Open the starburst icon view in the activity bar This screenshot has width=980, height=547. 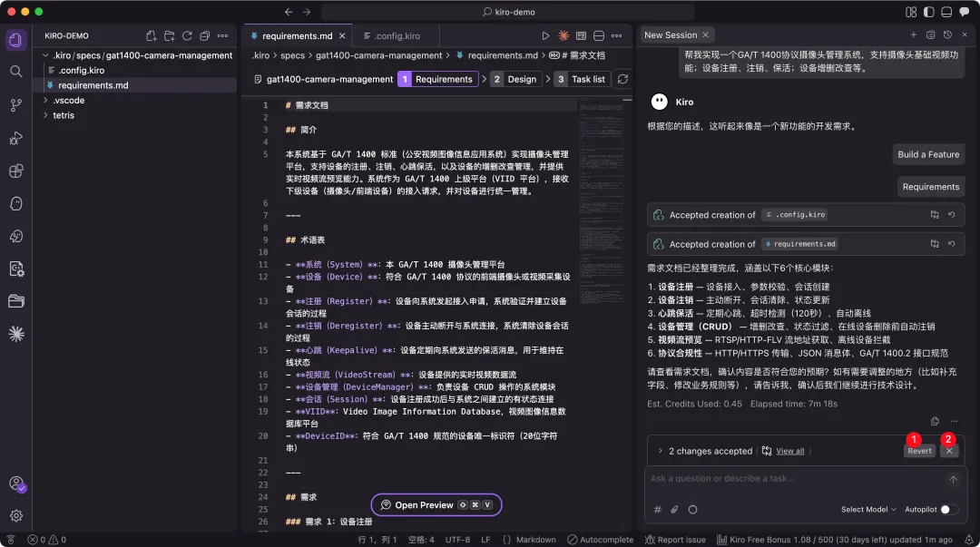pos(15,334)
